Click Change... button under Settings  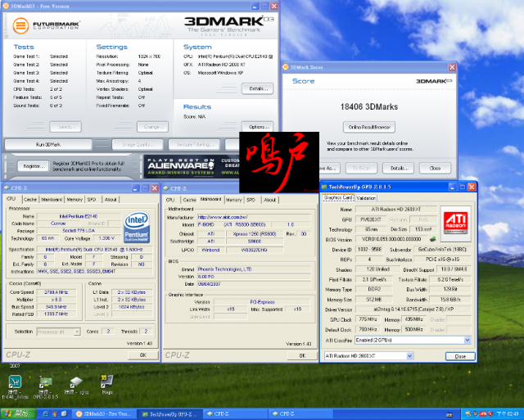click(x=153, y=127)
